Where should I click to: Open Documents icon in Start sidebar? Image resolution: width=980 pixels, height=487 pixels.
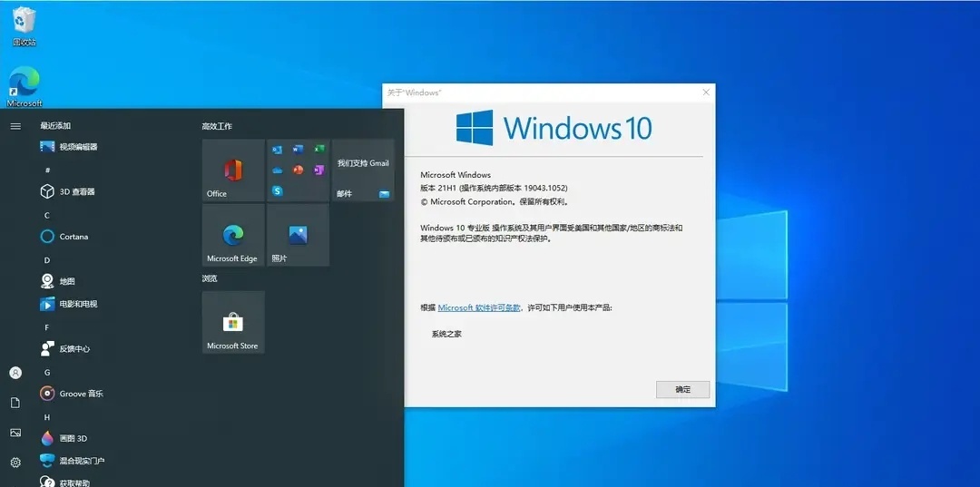15,403
